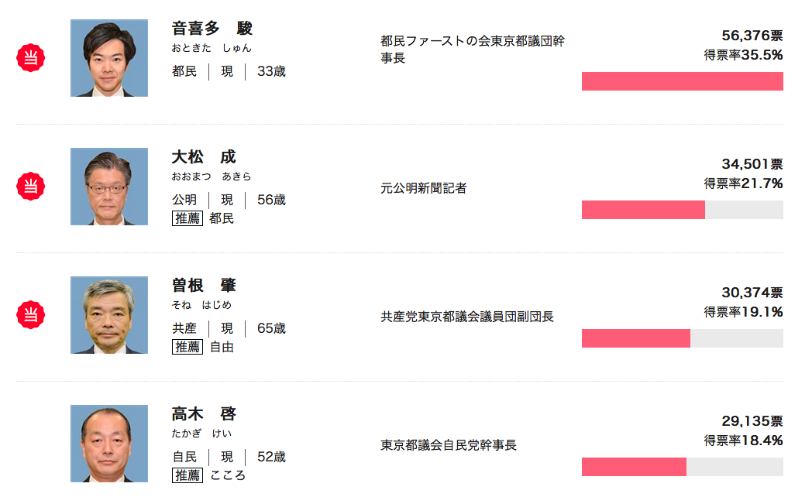Viewport: 812px width, 504px height.
Task: Select candidate name 曽根 肇
Action: coord(204,285)
